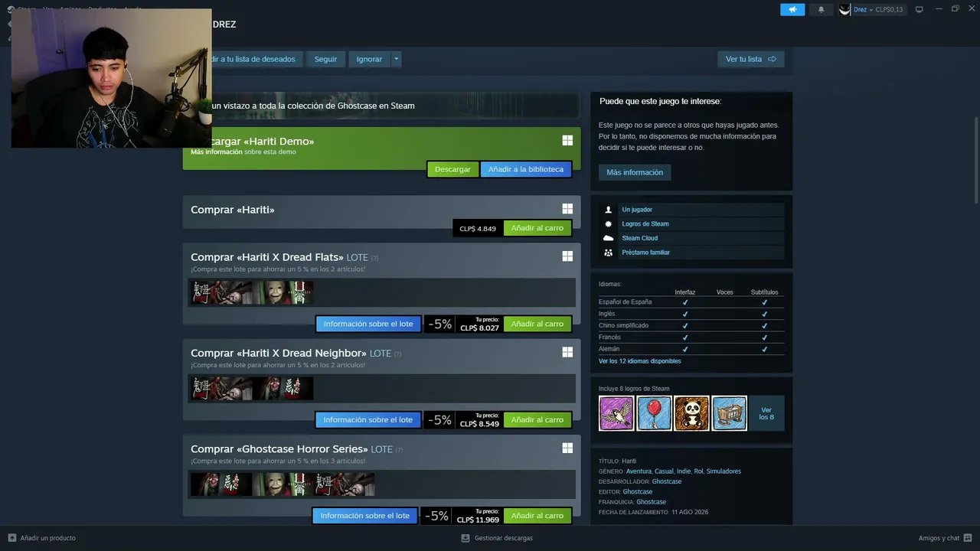Open the Casual genre link
980x551 pixels.
pyautogui.click(x=664, y=471)
